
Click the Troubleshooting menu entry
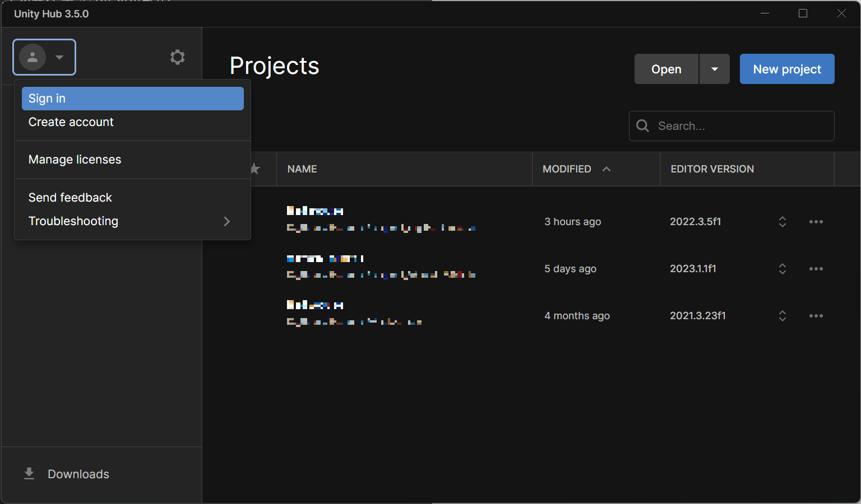pyautogui.click(x=133, y=221)
